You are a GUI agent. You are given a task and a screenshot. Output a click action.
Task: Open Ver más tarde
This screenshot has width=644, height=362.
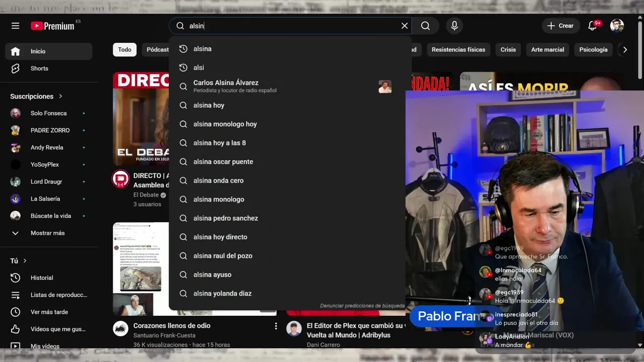click(49, 312)
